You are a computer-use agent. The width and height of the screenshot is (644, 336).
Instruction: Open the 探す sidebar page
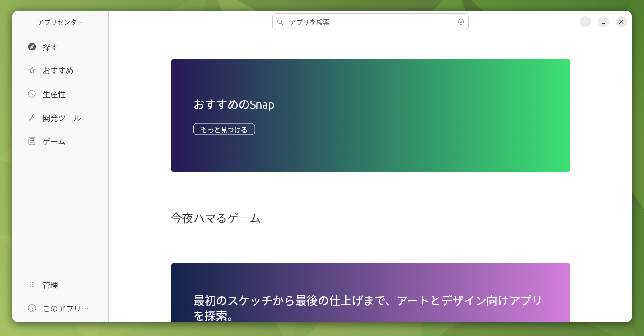click(x=60, y=47)
